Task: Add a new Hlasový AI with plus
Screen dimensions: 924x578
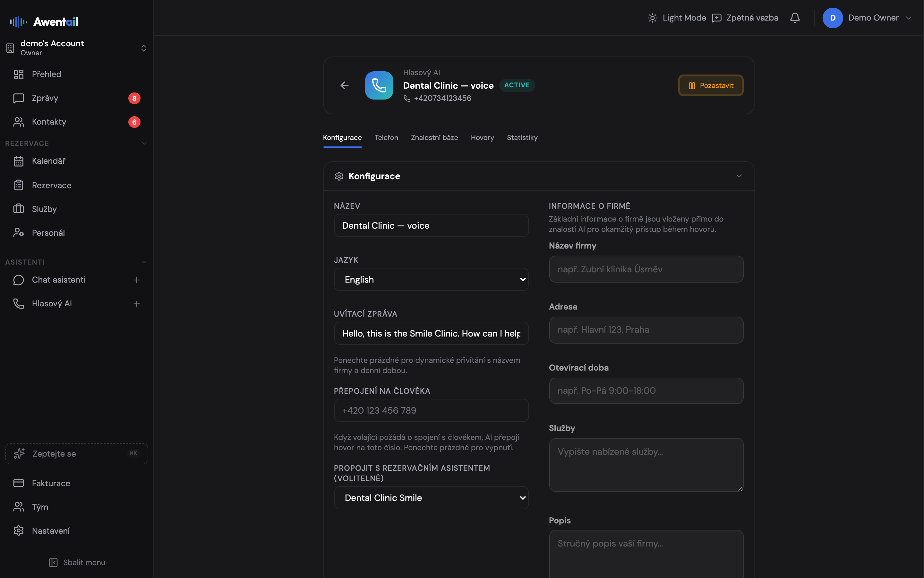Action: pos(136,304)
